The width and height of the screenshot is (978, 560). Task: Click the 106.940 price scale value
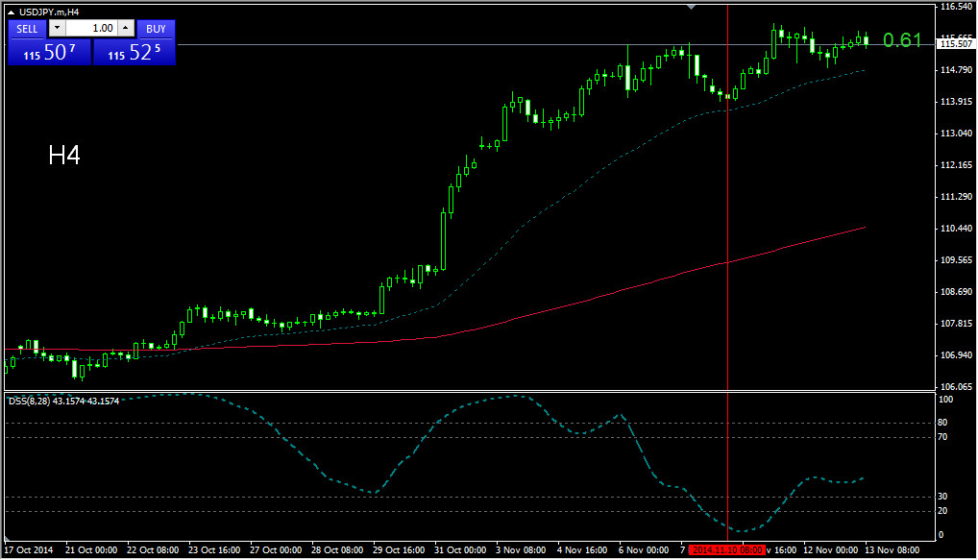[957, 354]
